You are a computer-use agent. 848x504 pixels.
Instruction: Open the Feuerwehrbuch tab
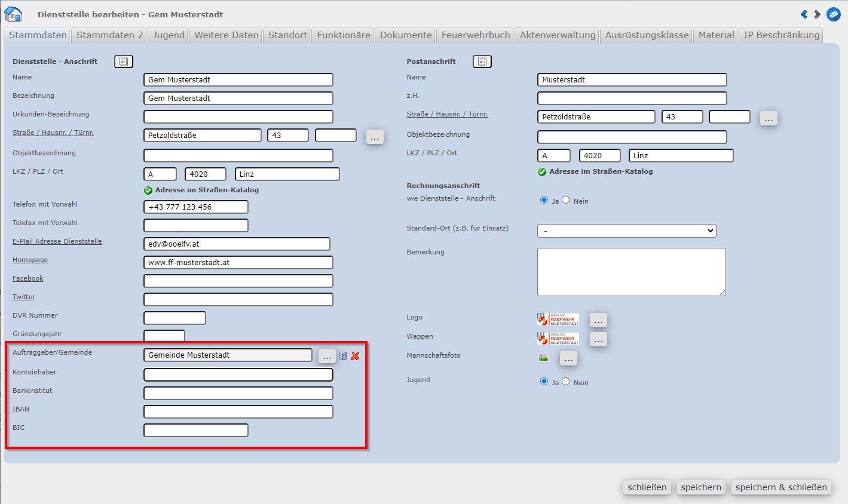476,35
